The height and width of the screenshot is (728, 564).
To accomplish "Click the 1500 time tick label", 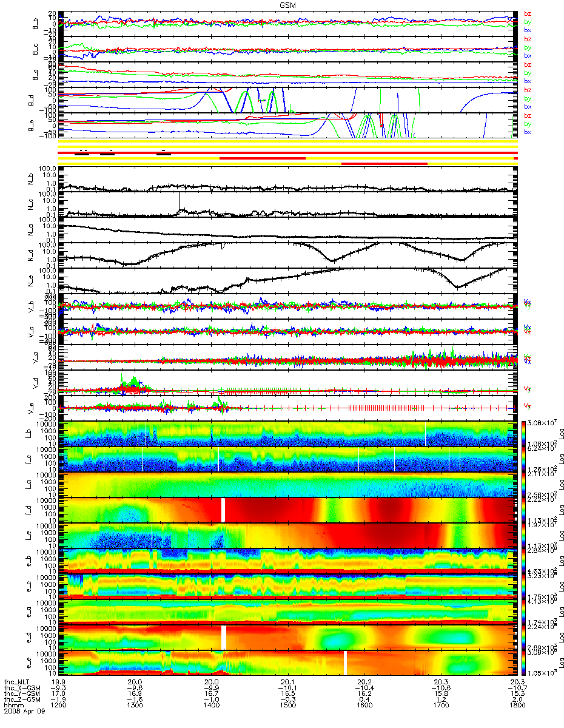I will [x=287, y=706].
